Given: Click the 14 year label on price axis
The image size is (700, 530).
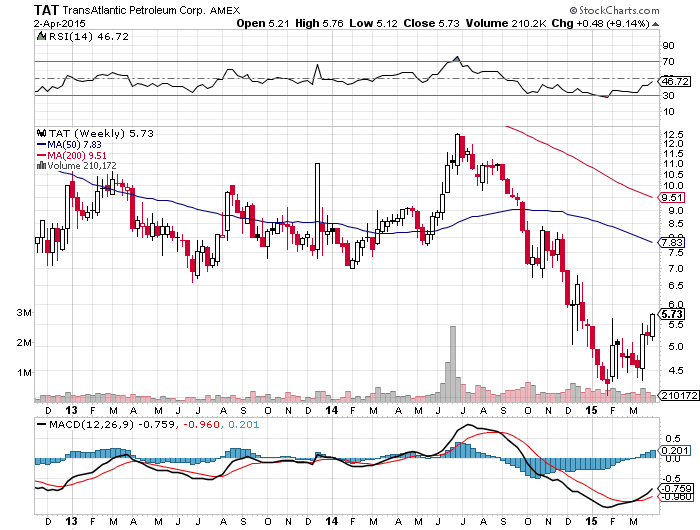Looking at the screenshot, I should 331,410.
